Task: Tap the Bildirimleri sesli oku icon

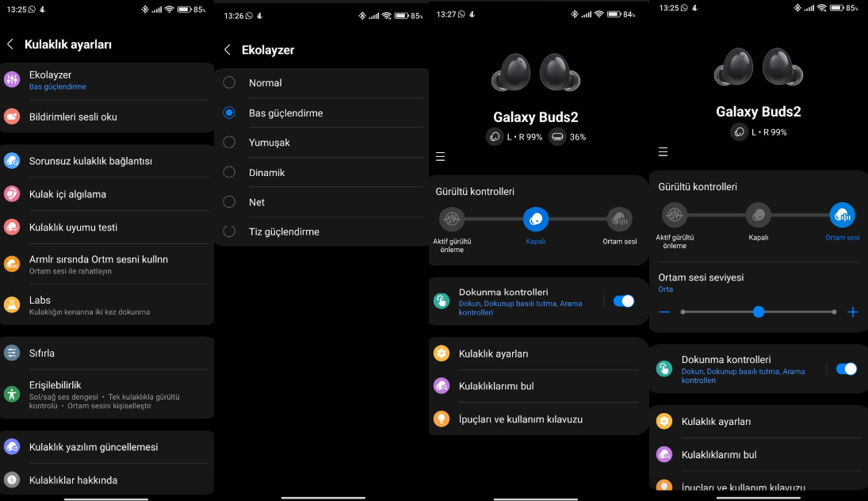Action: (12, 117)
